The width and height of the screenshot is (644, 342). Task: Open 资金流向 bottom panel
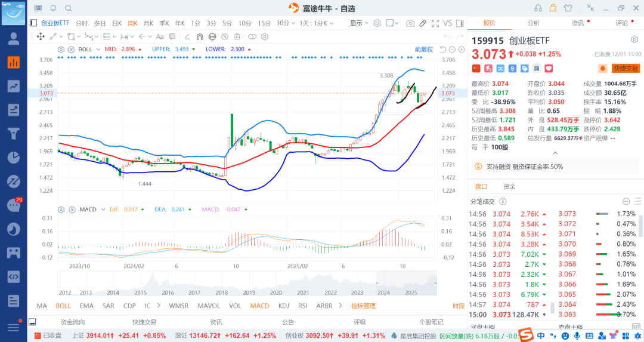pyautogui.click(x=73, y=322)
